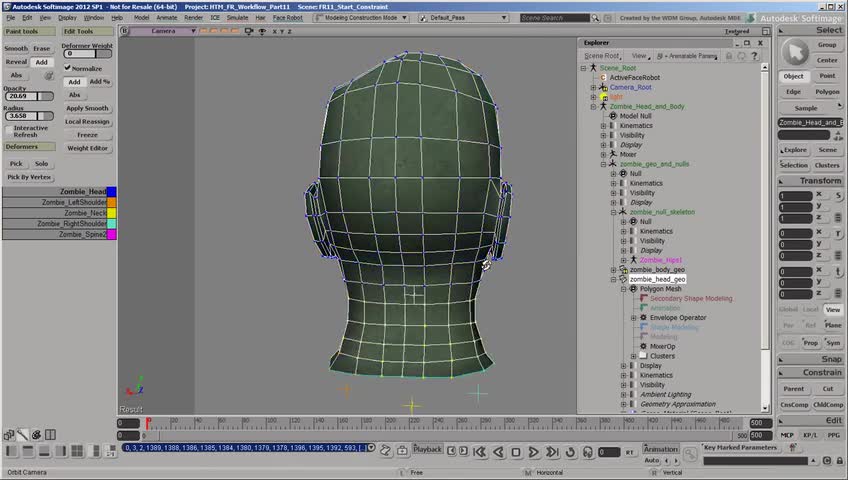Click the loop playback icon
848x480 pixels.
[x=569, y=452]
